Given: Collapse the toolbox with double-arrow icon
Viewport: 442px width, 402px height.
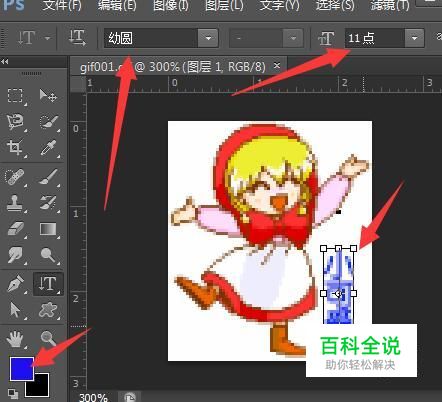Looking at the screenshot, I should [5, 62].
